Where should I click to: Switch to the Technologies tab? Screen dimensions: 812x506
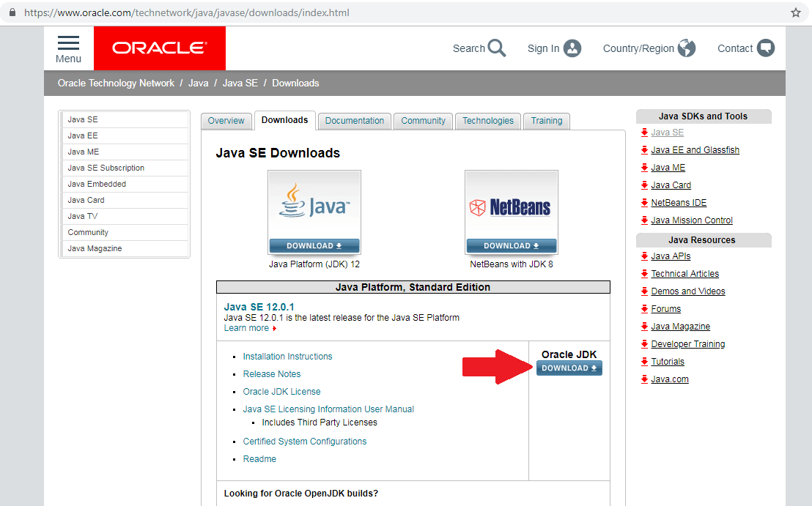click(x=488, y=121)
